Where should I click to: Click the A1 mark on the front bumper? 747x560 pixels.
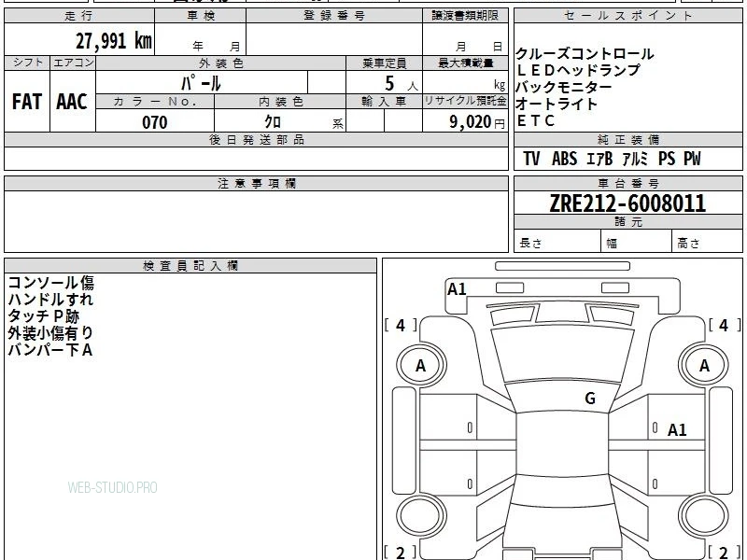[457, 289]
